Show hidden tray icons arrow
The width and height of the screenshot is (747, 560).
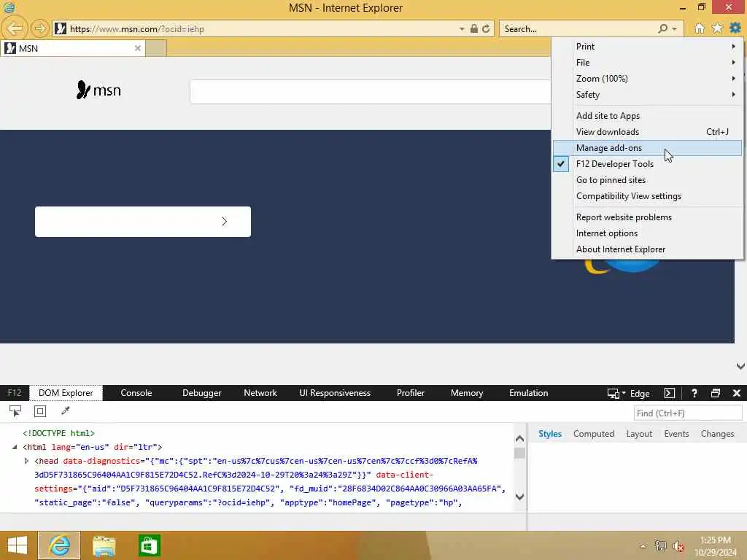click(643, 546)
